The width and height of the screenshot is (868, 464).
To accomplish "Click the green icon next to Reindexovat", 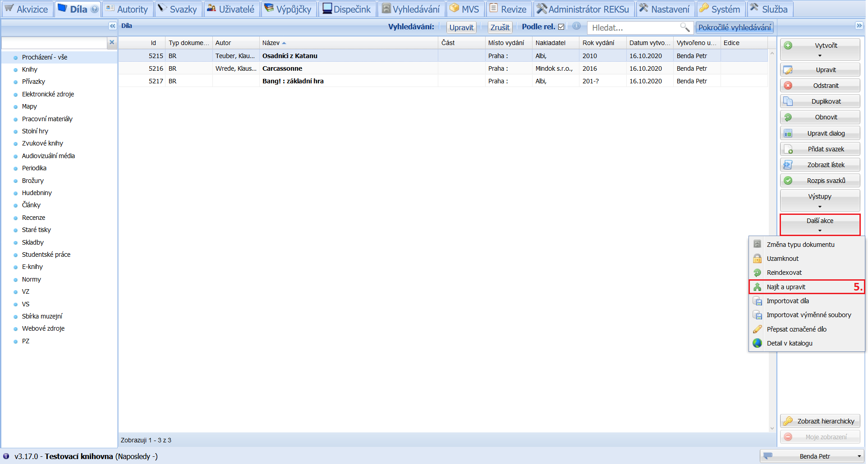I will [758, 273].
